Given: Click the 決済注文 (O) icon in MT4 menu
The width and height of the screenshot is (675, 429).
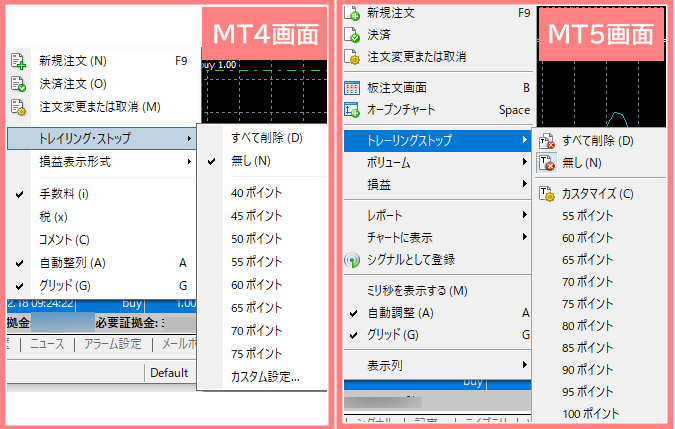Looking at the screenshot, I should pyautogui.click(x=19, y=84).
